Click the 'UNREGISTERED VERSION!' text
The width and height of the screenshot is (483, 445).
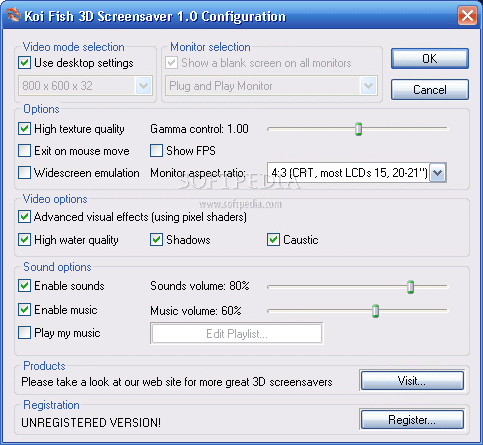click(91, 423)
